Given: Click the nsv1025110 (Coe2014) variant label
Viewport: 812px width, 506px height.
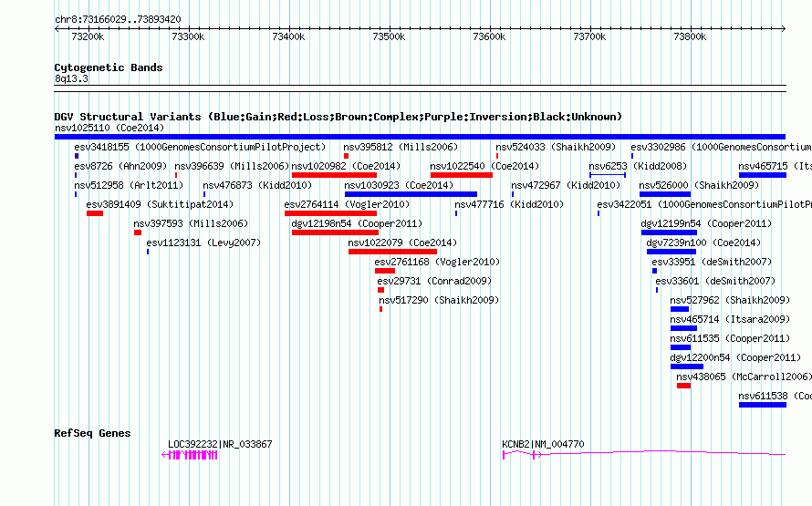Looking at the screenshot, I should [109, 128].
